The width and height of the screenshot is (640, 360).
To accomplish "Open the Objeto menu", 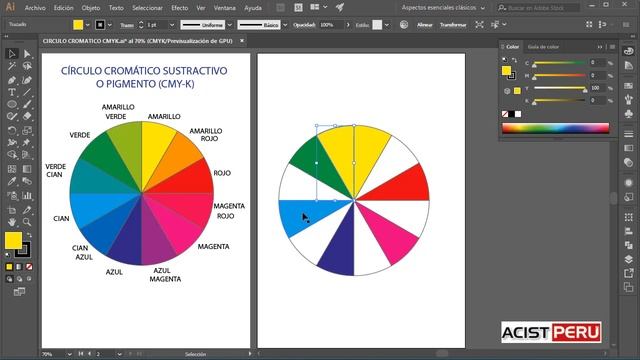I will (x=91, y=8).
